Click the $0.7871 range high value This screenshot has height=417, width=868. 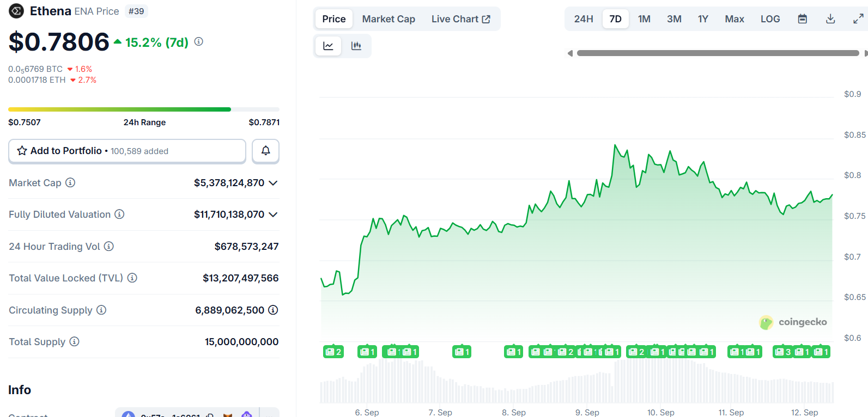click(264, 122)
